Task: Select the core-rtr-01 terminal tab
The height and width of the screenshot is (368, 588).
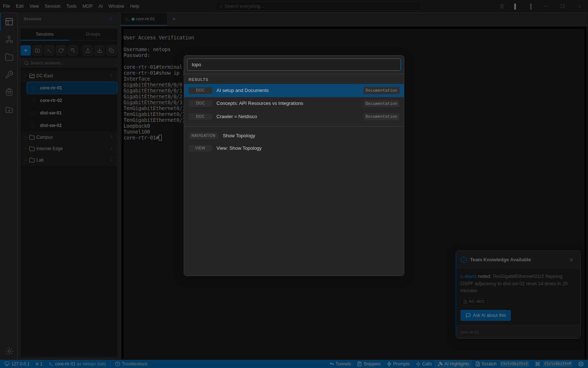Action: [x=144, y=19]
